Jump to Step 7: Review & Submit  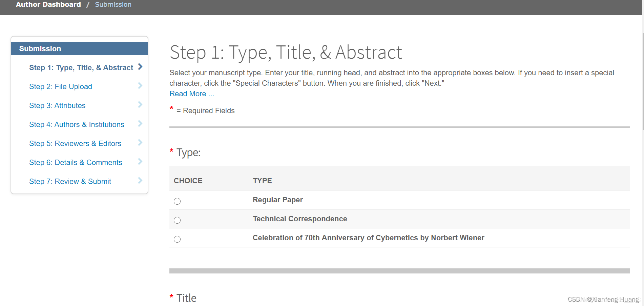(70, 182)
